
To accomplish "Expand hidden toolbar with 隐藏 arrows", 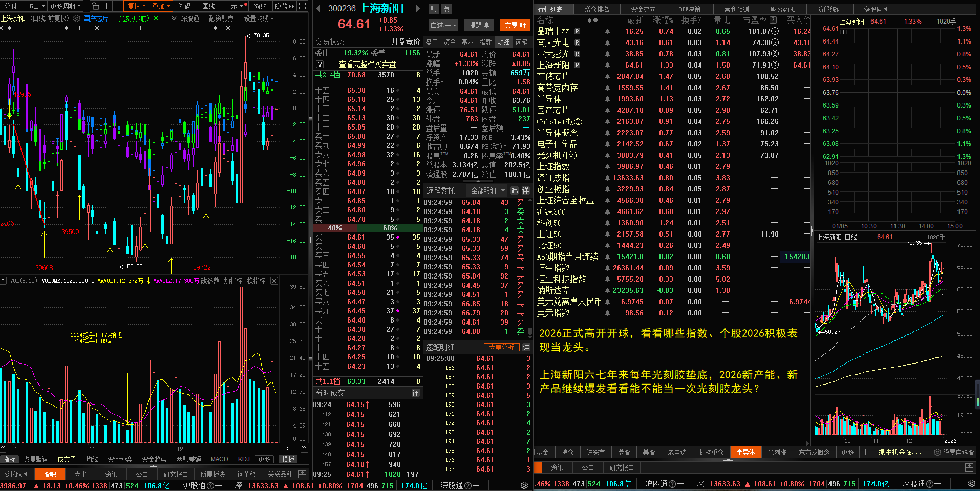I will click(285, 6).
